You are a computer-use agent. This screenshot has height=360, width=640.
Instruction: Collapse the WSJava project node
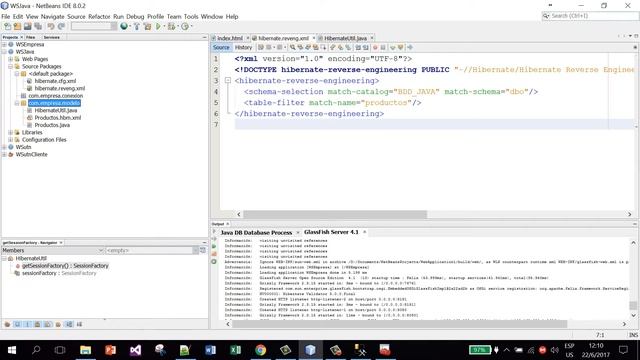(x=4, y=52)
